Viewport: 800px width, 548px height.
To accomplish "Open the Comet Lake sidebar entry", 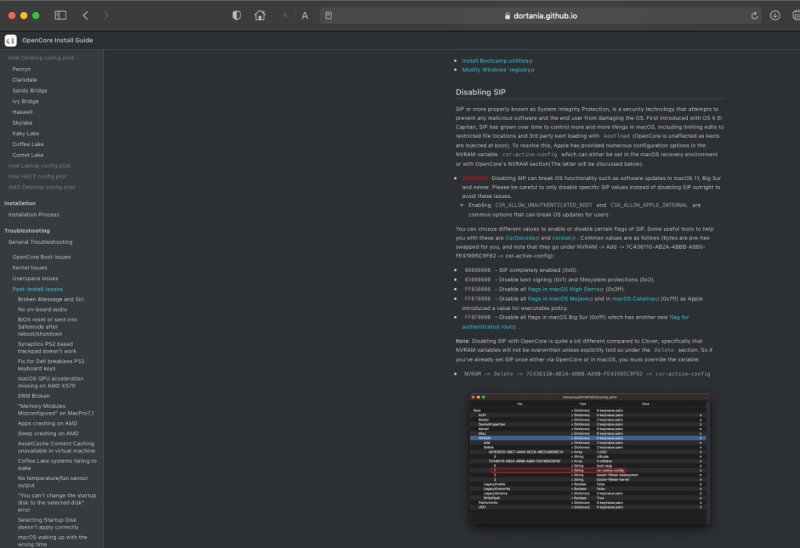I will (28, 155).
